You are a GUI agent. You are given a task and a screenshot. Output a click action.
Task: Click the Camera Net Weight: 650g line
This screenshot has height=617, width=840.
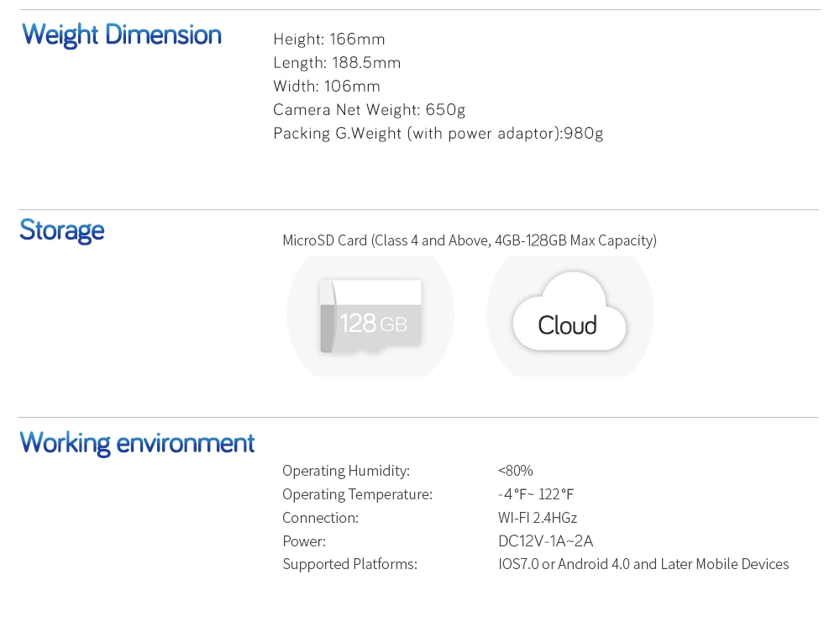coord(369,110)
